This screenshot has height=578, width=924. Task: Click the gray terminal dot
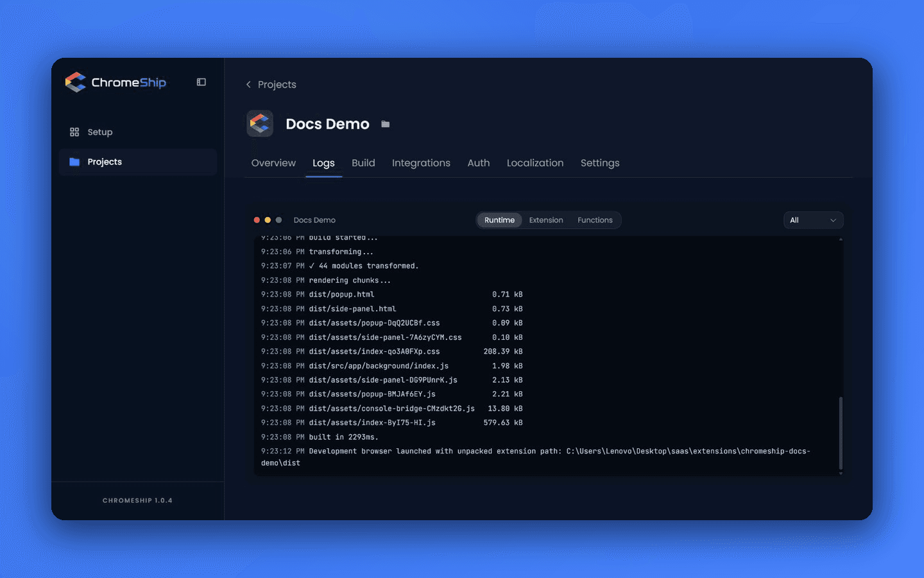[x=278, y=220]
